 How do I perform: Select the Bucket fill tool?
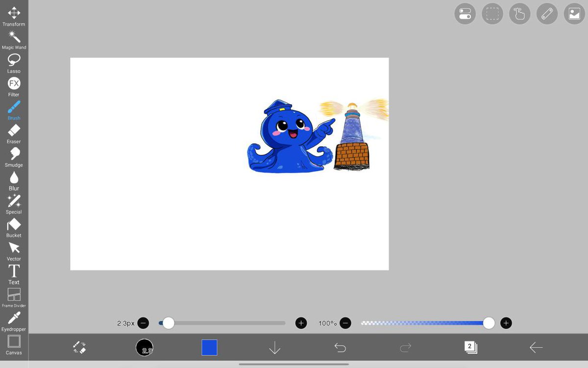(x=14, y=228)
